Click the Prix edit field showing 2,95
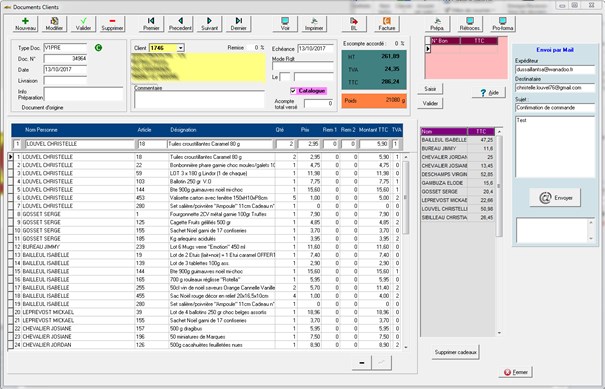The height and width of the screenshot is (389, 605). tap(309, 144)
